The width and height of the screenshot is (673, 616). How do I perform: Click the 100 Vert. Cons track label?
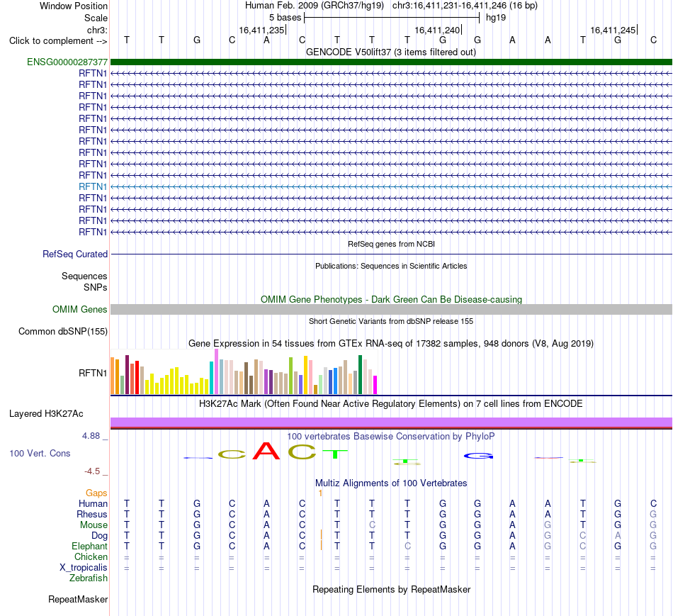pos(40,453)
